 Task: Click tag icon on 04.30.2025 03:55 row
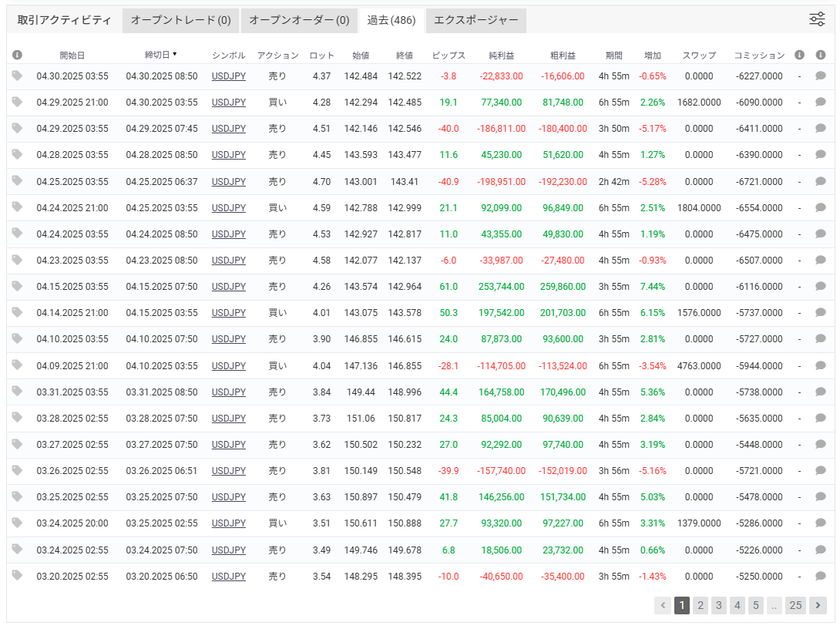click(17, 76)
